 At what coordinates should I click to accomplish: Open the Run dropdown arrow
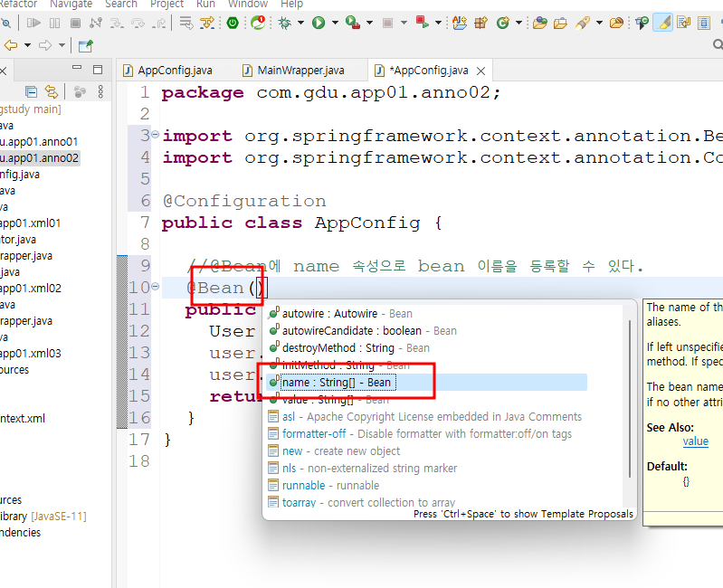(335, 22)
